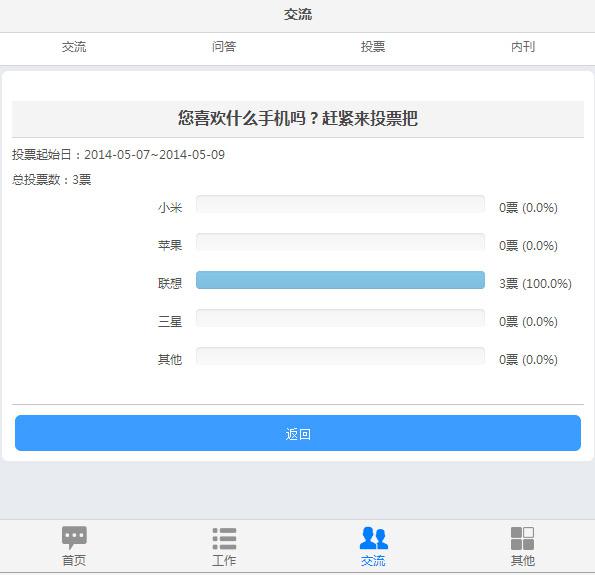Open the 首页 chat bubble icon

pyautogui.click(x=74, y=537)
